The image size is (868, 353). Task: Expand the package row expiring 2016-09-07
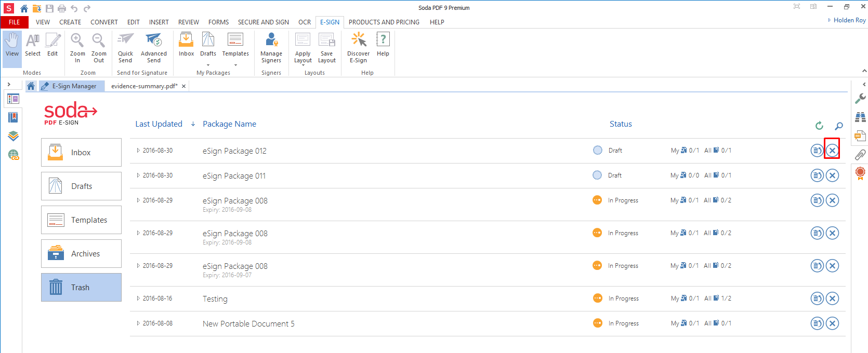coord(138,266)
